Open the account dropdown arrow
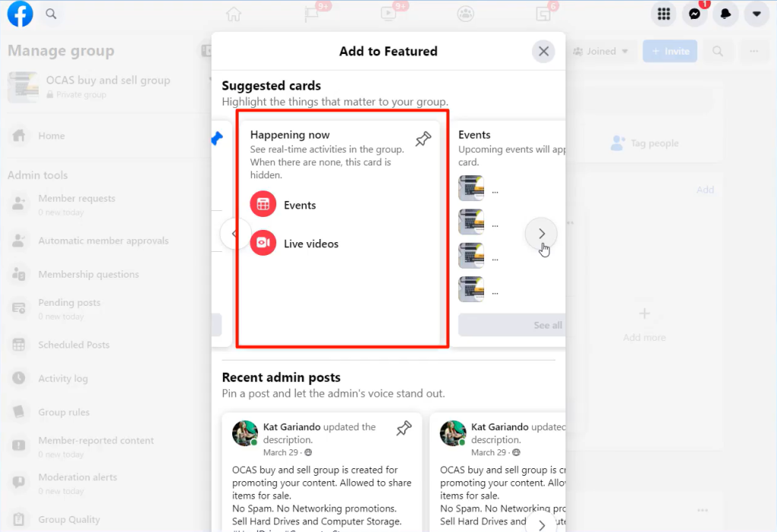777x532 pixels. pyautogui.click(x=756, y=14)
